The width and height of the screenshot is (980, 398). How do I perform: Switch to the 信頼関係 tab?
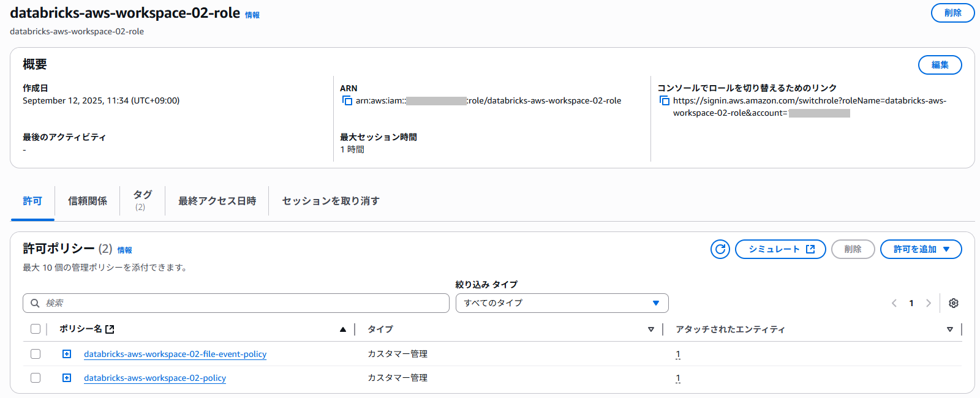pyautogui.click(x=88, y=201)
